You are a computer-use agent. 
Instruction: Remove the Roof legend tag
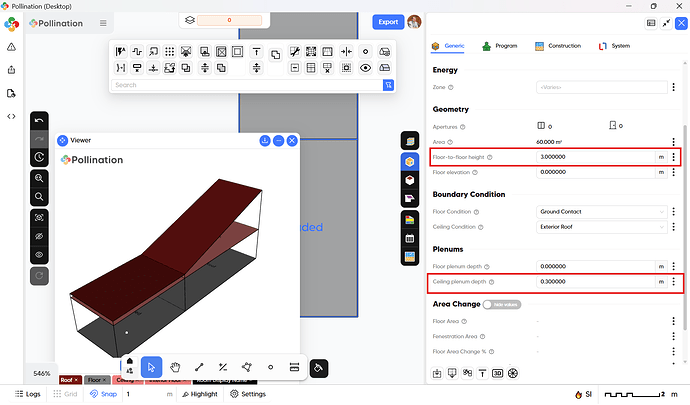point(76,380)
